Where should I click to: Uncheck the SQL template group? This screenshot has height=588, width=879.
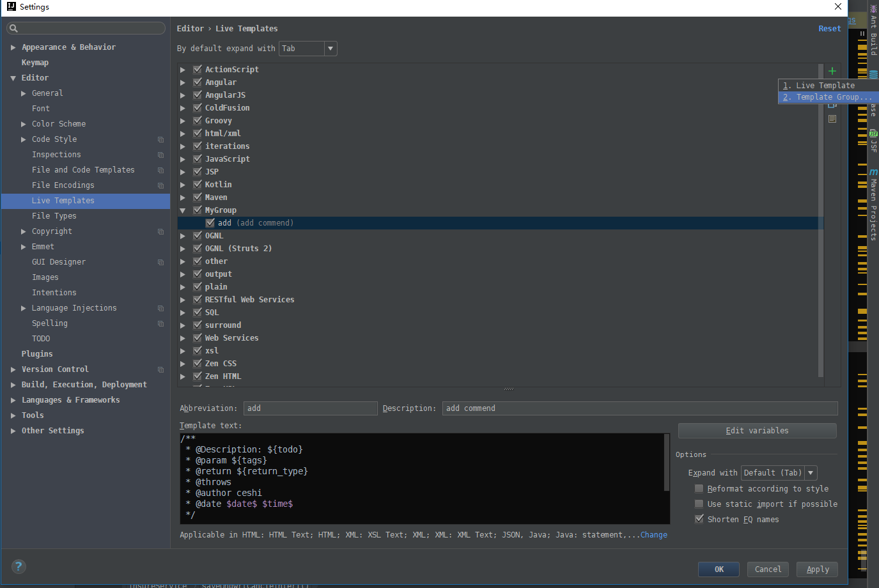click(198, 312)
